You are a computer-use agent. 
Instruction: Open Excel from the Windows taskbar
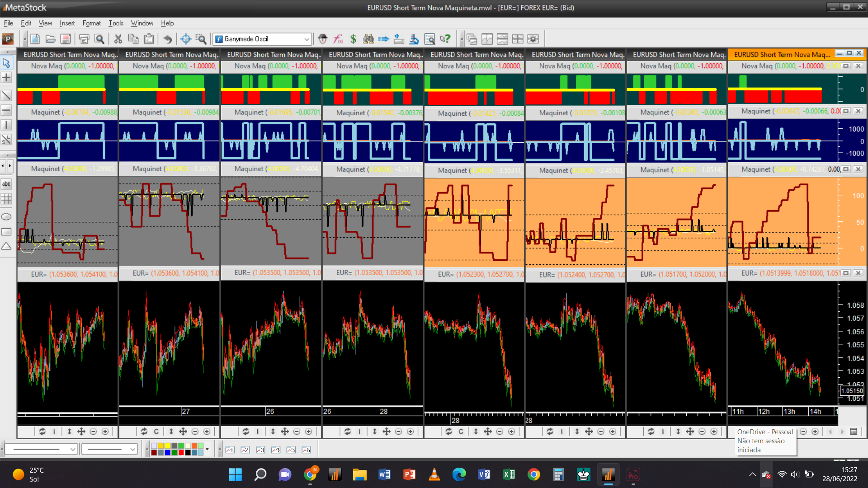(x=509, y=474)
